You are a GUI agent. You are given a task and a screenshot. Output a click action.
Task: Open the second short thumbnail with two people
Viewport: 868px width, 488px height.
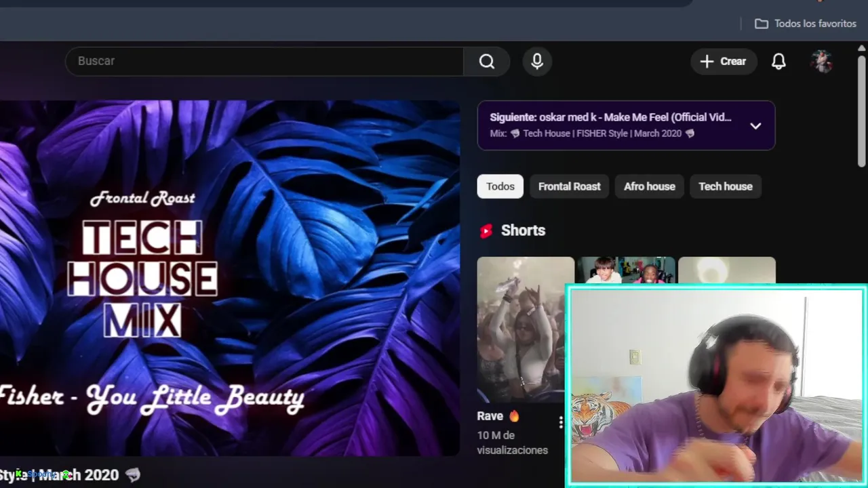(x=625, y=270)
